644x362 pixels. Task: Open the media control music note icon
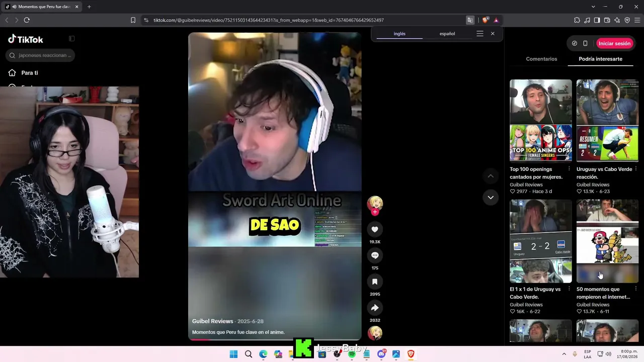pyautogui.click(x=587, y=20)
